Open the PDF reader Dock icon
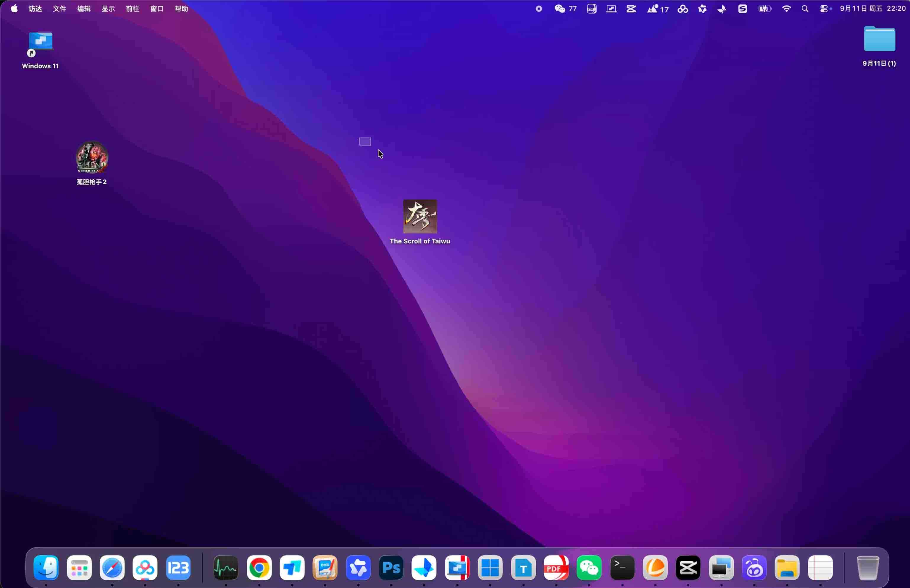The image size is (910, 588). coord(556,568)
